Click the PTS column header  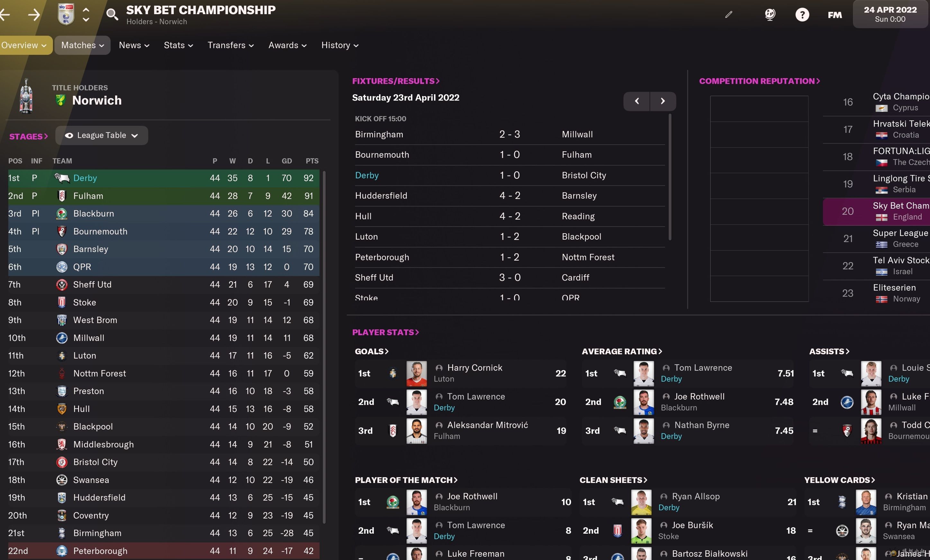pos(312,161)
